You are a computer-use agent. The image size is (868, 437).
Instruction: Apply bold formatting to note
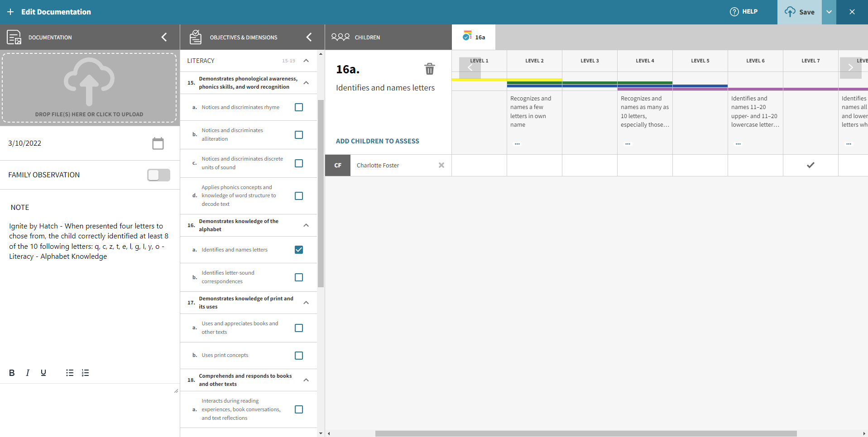12,373
